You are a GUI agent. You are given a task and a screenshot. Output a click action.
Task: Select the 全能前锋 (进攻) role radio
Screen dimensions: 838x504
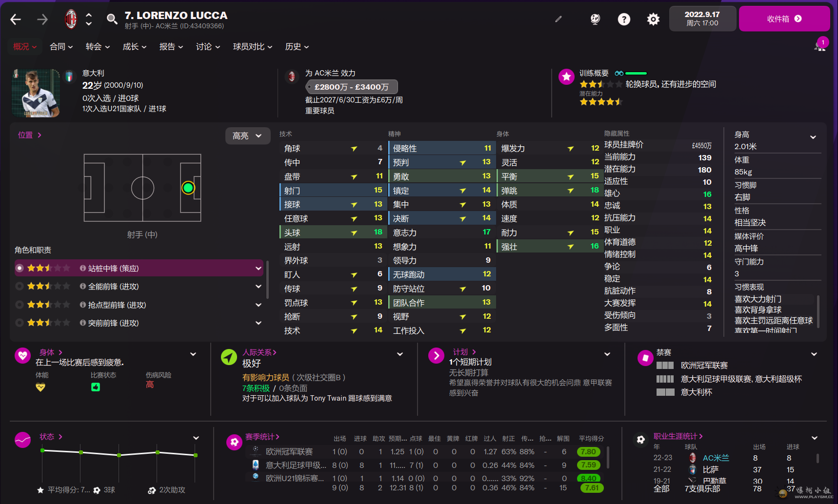point(20,287)
